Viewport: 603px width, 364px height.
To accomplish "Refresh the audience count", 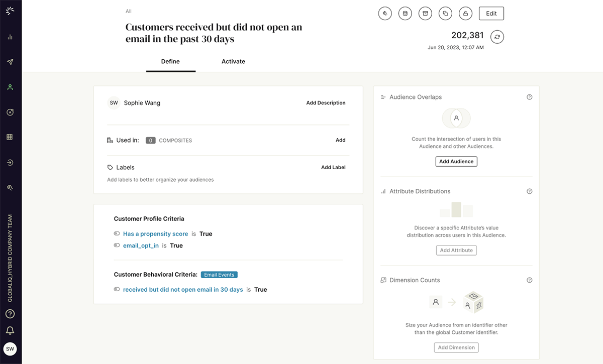I will (497, 37).
